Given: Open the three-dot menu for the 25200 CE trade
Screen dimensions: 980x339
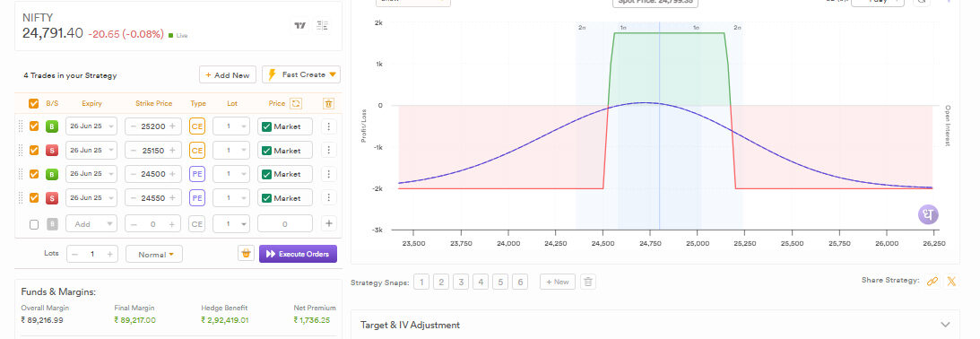Looking at the screenshot, I should click(329, 126).
